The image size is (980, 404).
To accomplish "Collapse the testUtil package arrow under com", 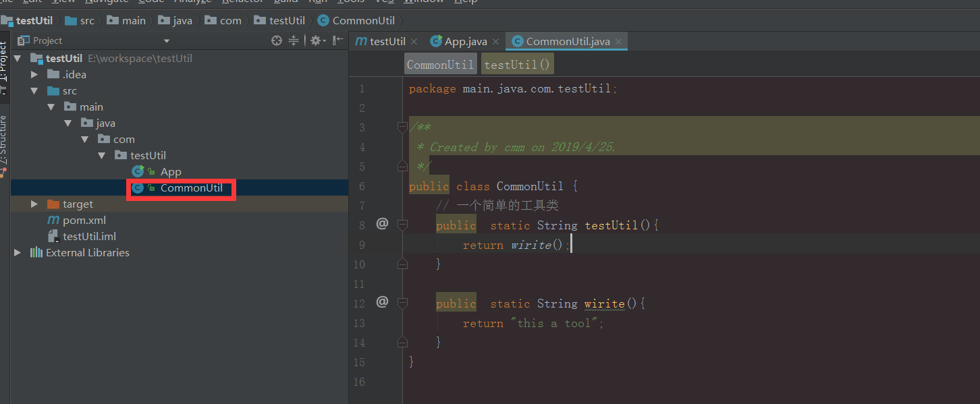I will pos(101,155).
